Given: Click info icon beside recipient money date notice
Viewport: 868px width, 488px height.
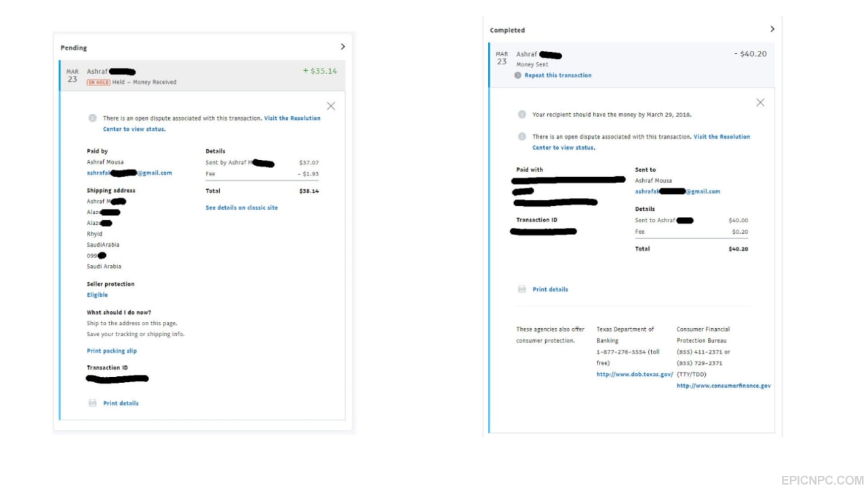Looking at the screenshot, I should (522, 115).
